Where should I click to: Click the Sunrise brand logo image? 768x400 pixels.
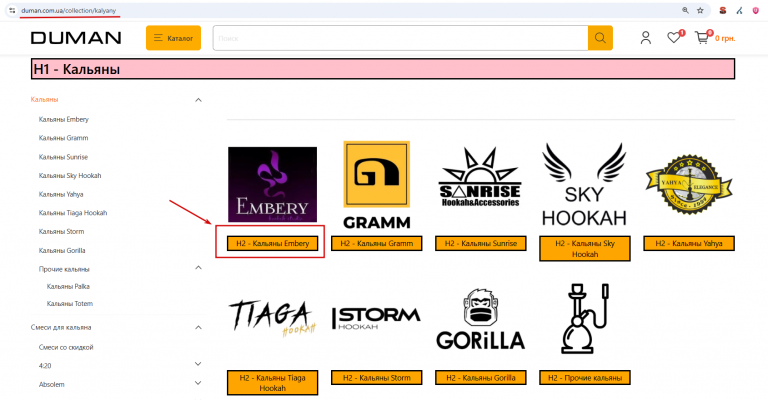480,178
